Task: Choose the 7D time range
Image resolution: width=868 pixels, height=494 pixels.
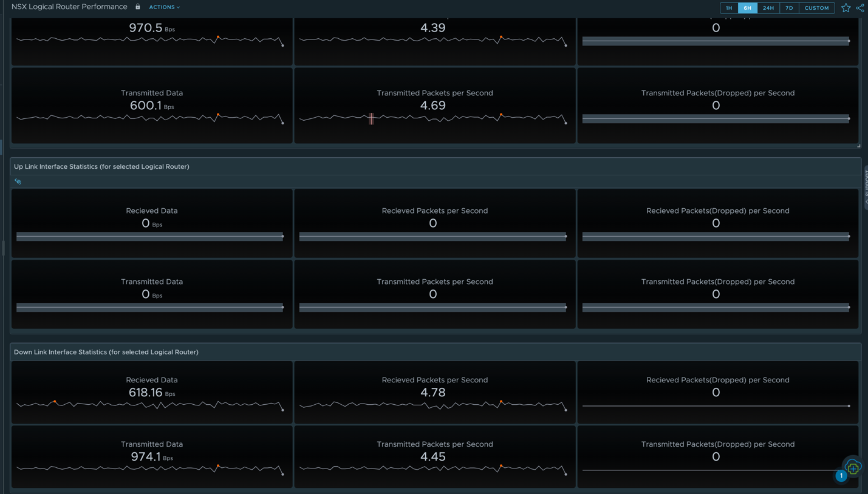Action: tap(789, 8)
